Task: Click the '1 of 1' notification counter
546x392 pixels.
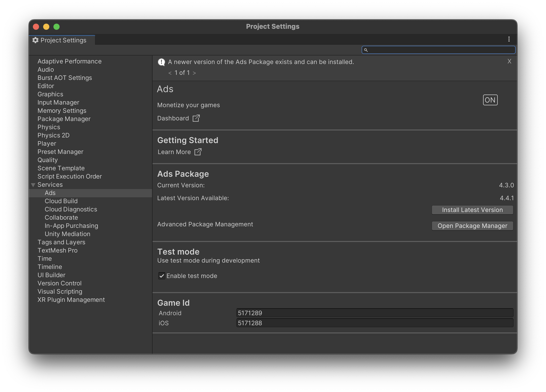Action: click(x=182, y=73)
